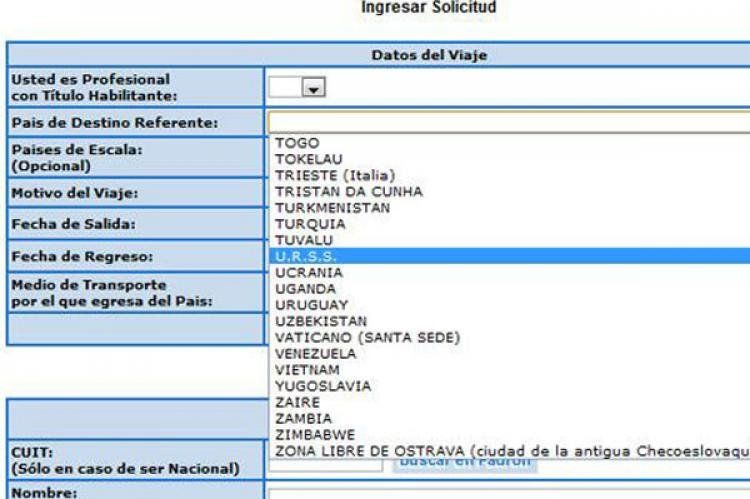The height and width of the screenshot is (499, 750).
Task: Pick YUGOSLAVIA from the list
Action: coord(510,387)
